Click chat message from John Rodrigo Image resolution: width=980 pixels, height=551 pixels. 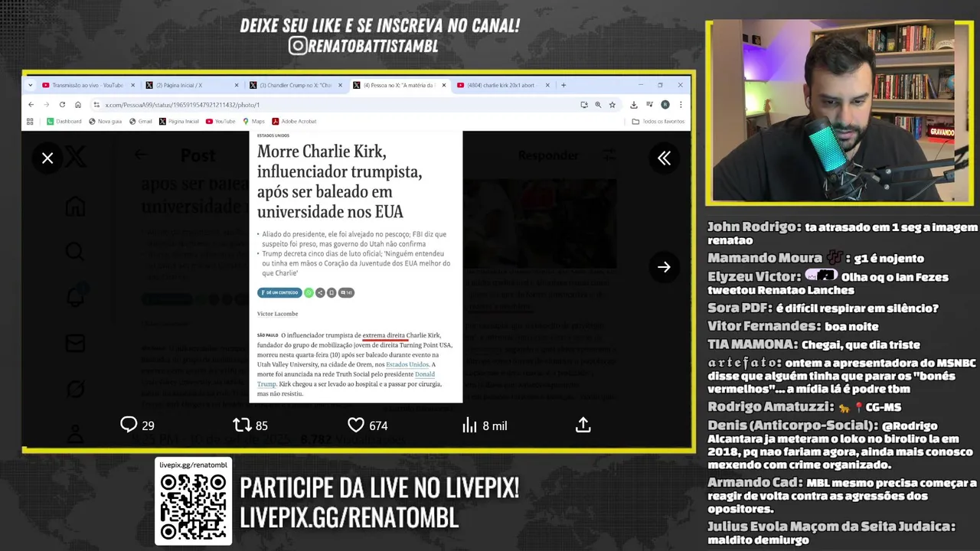coord(842,233)
